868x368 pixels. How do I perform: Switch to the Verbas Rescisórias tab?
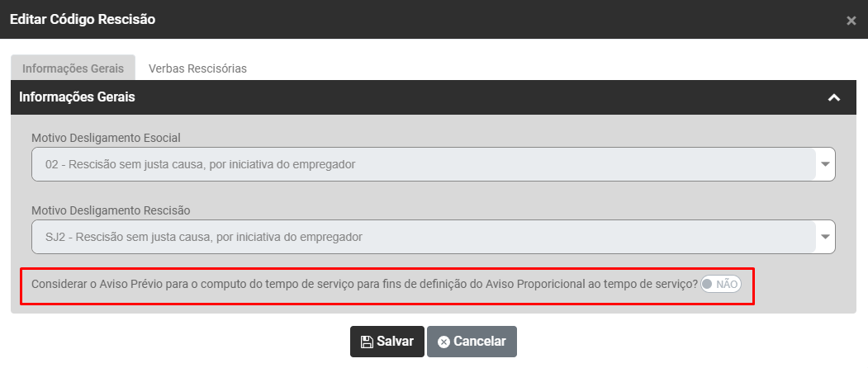pyautogui.click(x=197, y=68)
